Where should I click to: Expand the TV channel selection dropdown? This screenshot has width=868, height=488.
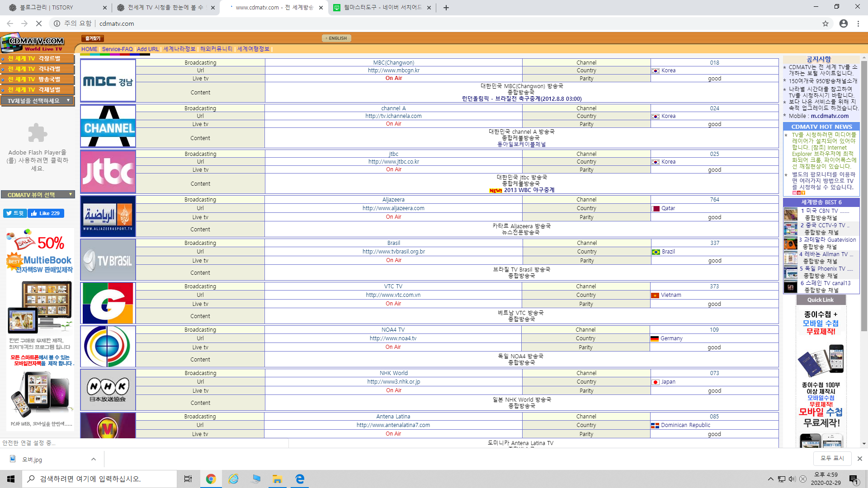pyautogui.click(x=38, y=101)
